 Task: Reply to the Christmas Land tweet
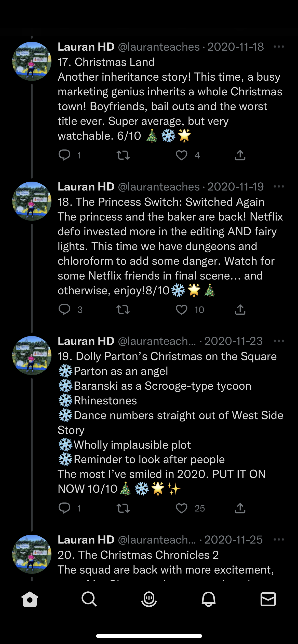point(64,155)
